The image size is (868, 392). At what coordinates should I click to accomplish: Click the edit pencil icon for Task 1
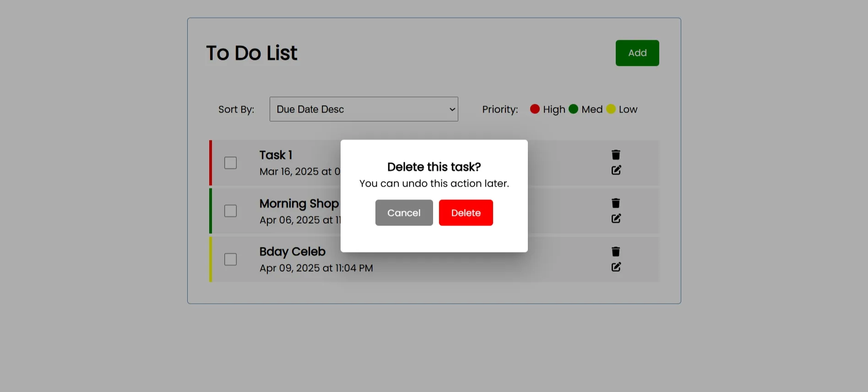(x=616, y=170)
